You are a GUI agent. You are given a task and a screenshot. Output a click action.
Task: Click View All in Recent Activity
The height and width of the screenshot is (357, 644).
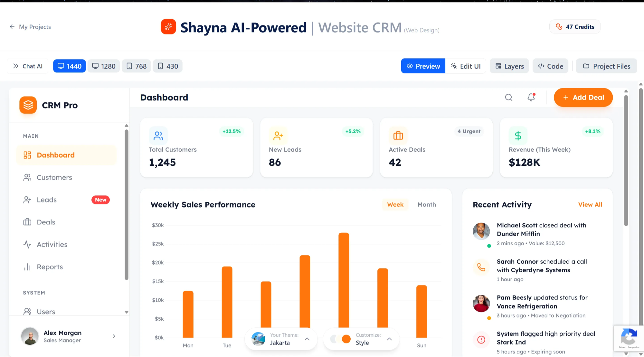(x=590, y=205)
